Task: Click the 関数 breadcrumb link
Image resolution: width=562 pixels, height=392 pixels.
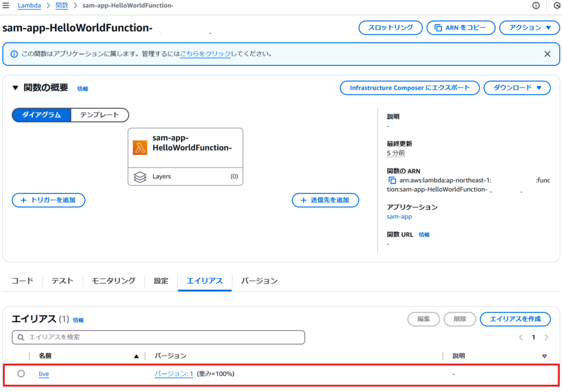Action: coord(61,5)
